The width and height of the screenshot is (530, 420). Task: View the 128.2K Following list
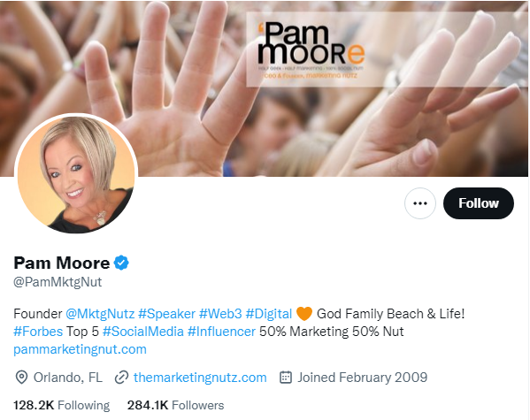62,405
